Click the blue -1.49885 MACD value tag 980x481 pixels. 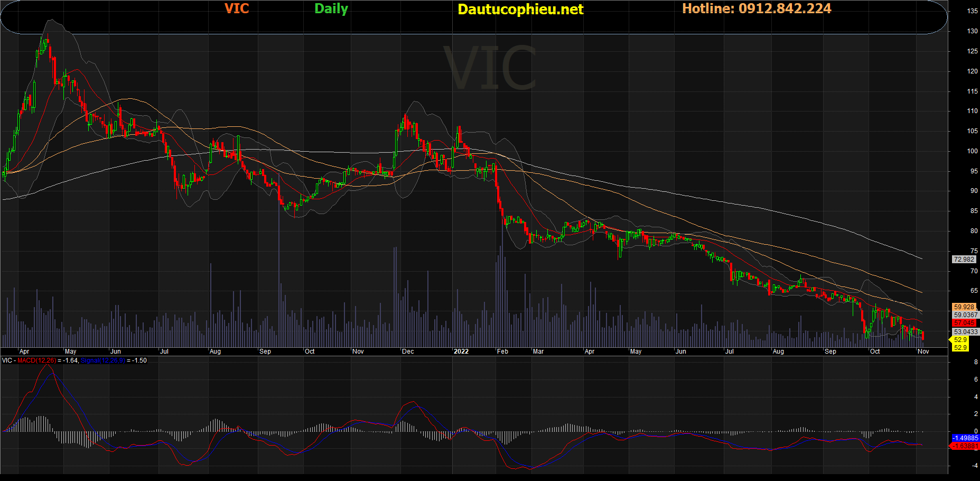pos(965,438)
